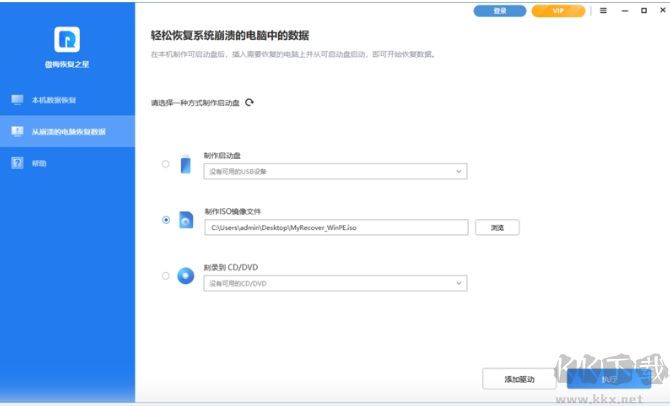Select the 刻录到 CD/DVD radio option
The height and width of the screenshot is (406, 670).
(x=165, y=276)
